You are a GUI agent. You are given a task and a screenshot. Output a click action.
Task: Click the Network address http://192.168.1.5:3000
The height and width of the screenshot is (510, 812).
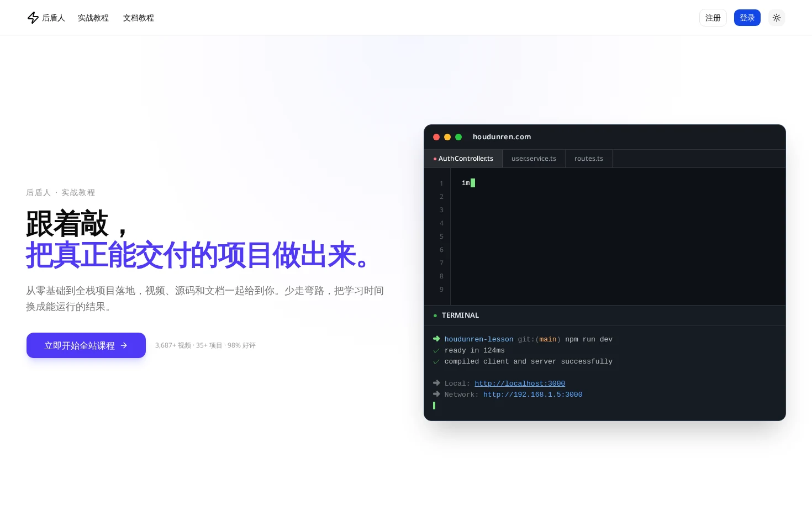click(532, 395)
